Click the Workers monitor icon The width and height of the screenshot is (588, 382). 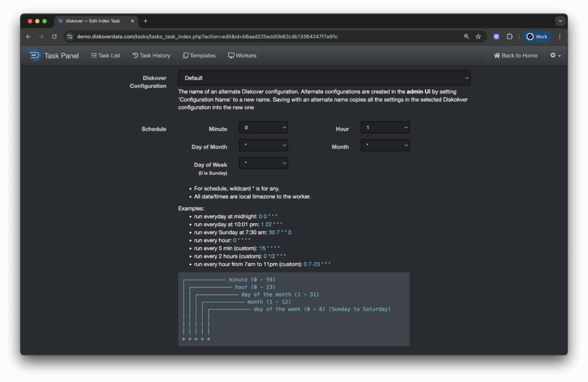pos(231,56)
